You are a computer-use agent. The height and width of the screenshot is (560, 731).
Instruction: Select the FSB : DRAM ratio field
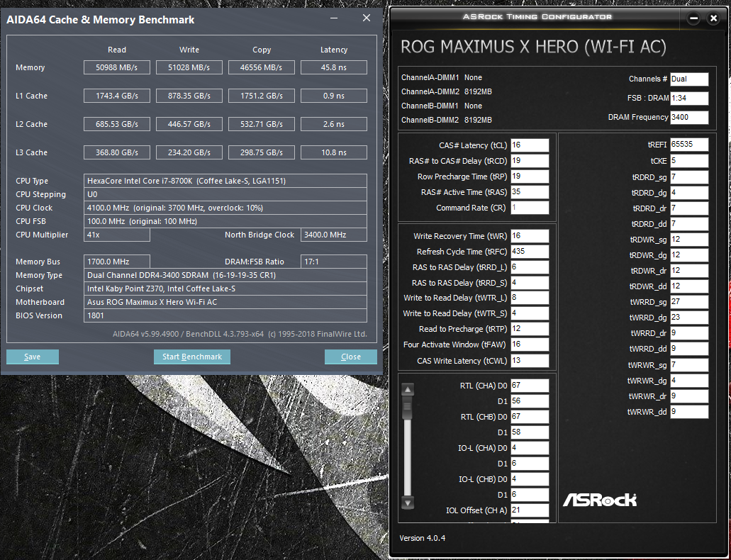[x=689, y=98]
